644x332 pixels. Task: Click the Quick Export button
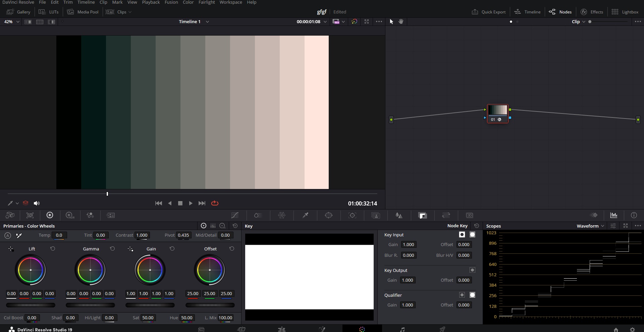[x=488, y=12]
